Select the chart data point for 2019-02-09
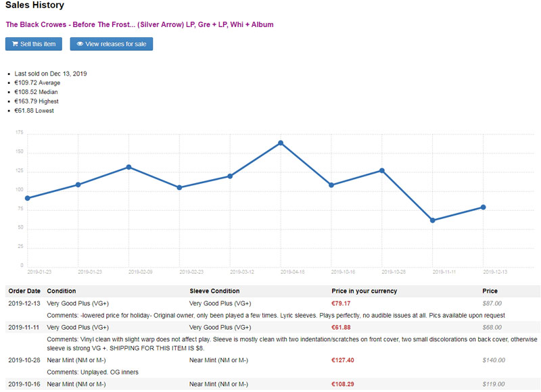 coord(128,167)
